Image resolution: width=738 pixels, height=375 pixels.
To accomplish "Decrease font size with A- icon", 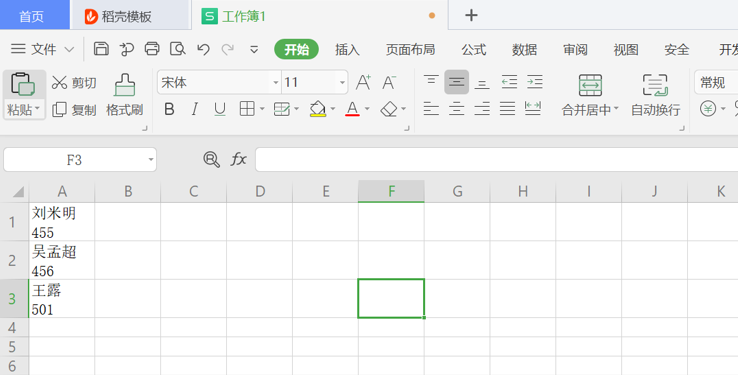I will tap(389, 83).
